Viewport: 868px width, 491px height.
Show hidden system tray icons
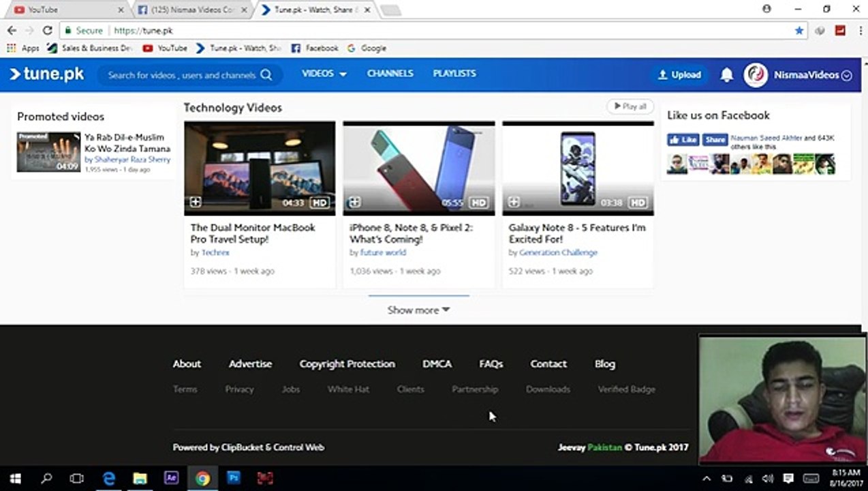tap(707, 479)
